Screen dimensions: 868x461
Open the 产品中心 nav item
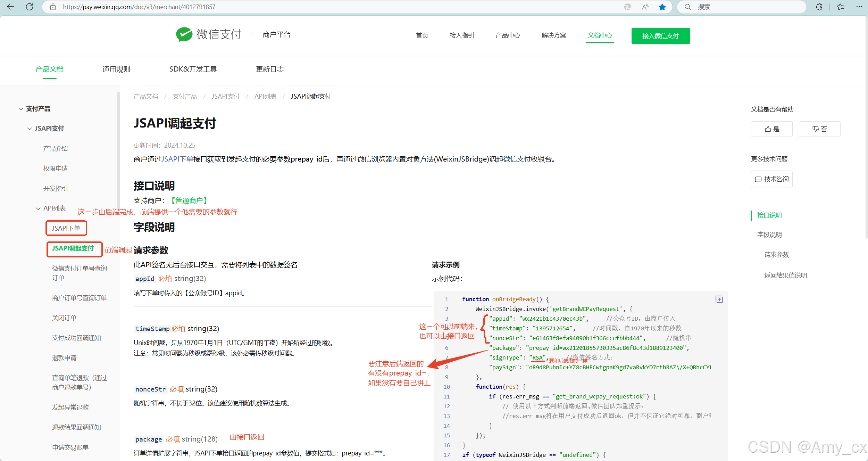point(508,35)
